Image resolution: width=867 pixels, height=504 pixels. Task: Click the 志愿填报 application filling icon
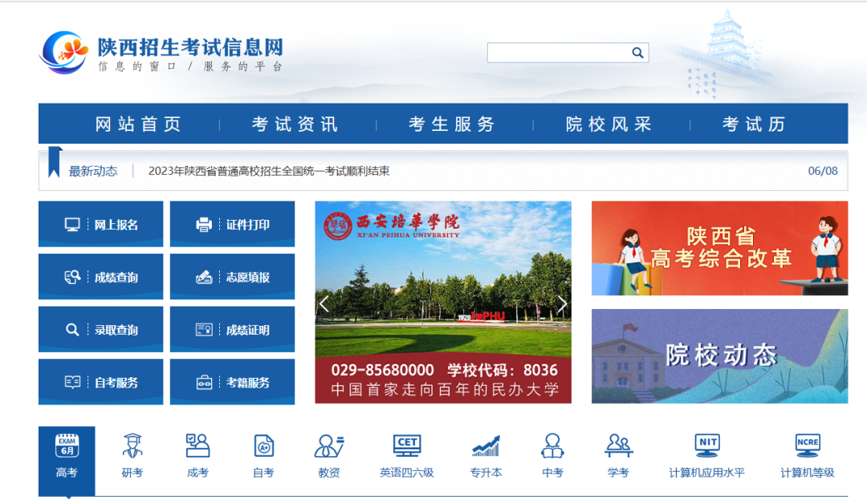coord(232,276)
